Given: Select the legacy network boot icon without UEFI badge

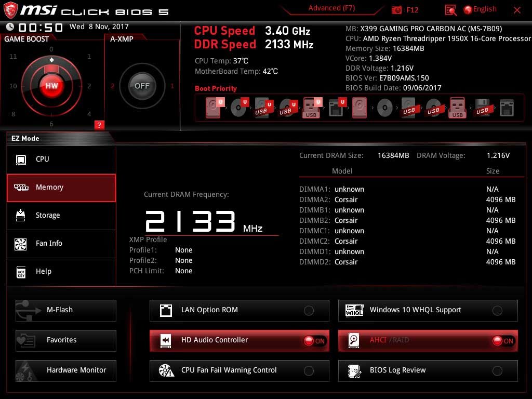Looking at the screenshot, I should (x=507, y=108).
